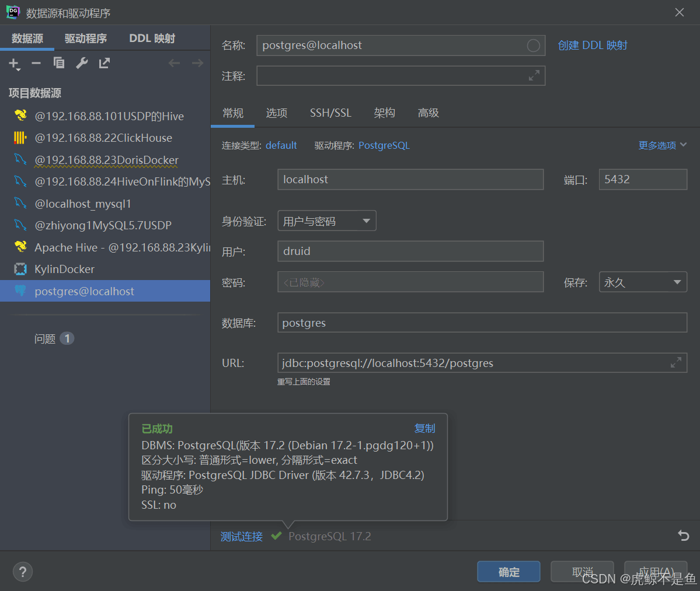Switch to the 驱动程序 tab

point(86,39)
